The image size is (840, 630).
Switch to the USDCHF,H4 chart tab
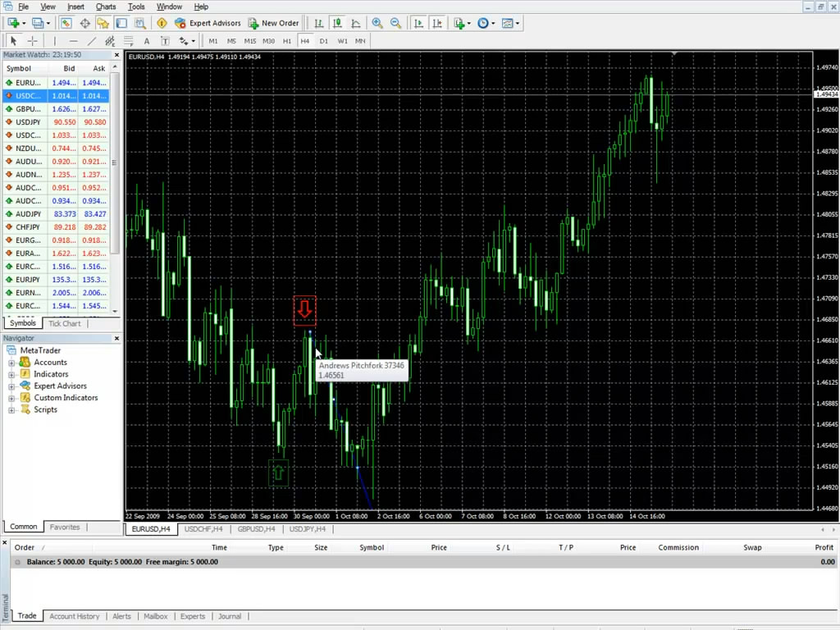click(x=203, y=529)
